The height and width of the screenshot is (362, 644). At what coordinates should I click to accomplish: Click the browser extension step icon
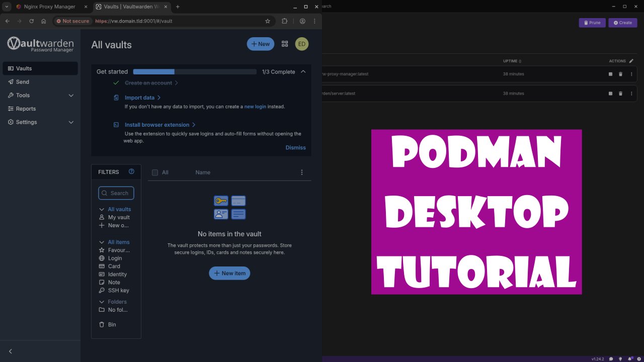[x=116, y=125]
